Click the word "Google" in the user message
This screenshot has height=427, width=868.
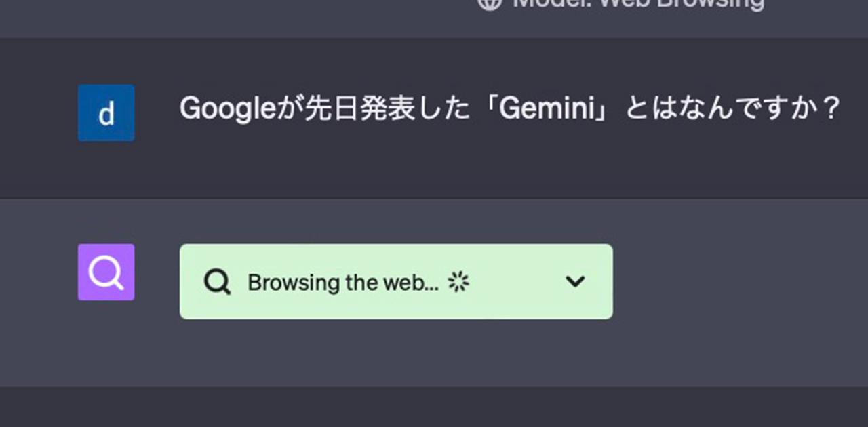pyautogui.click(x=227, y=109)
